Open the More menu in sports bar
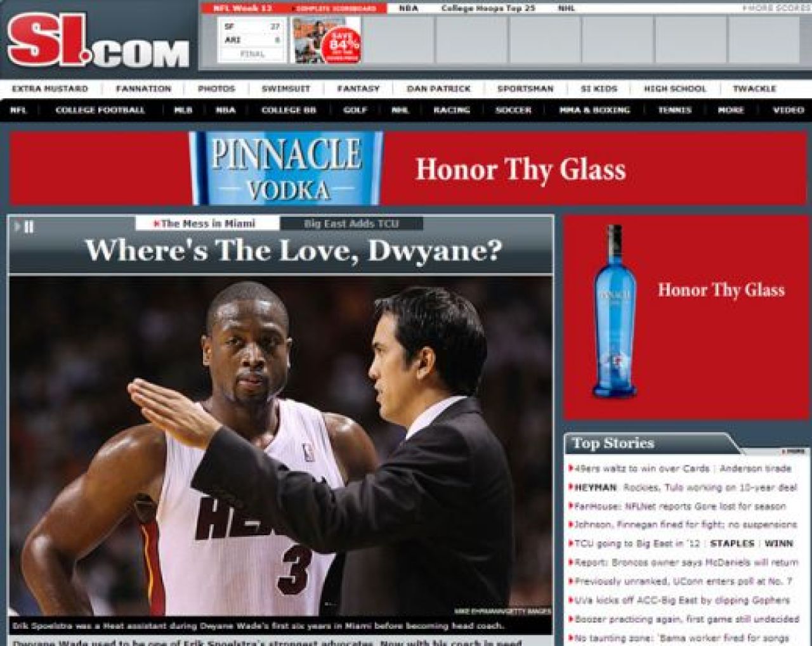Image resolution: width=812 pixels, height=646 pixels. (x=731, y=110)
